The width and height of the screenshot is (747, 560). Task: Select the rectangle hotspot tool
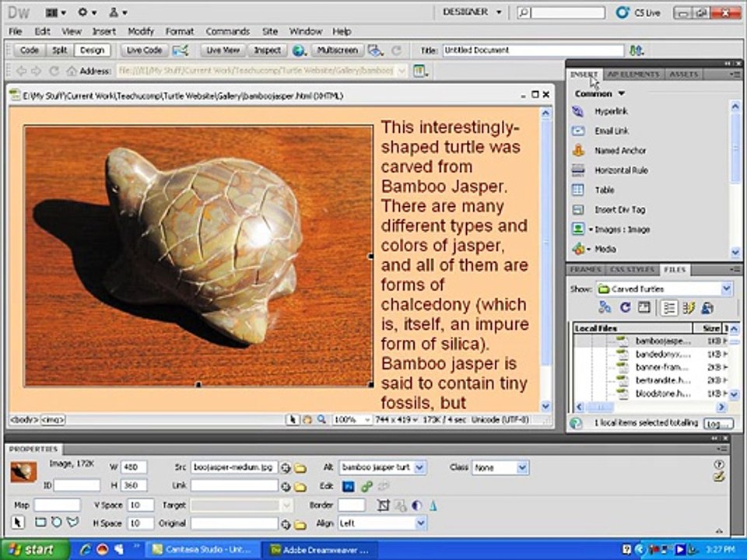tap(40, 523)
